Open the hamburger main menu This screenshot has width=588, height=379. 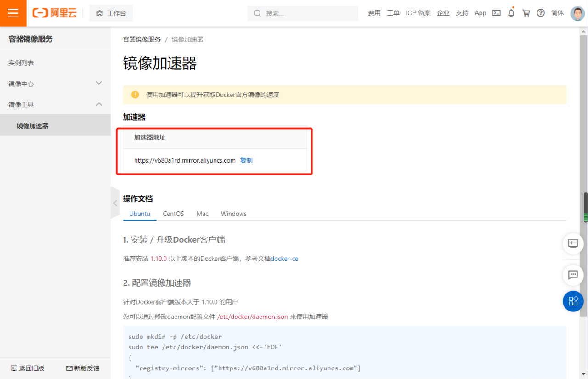13,13
